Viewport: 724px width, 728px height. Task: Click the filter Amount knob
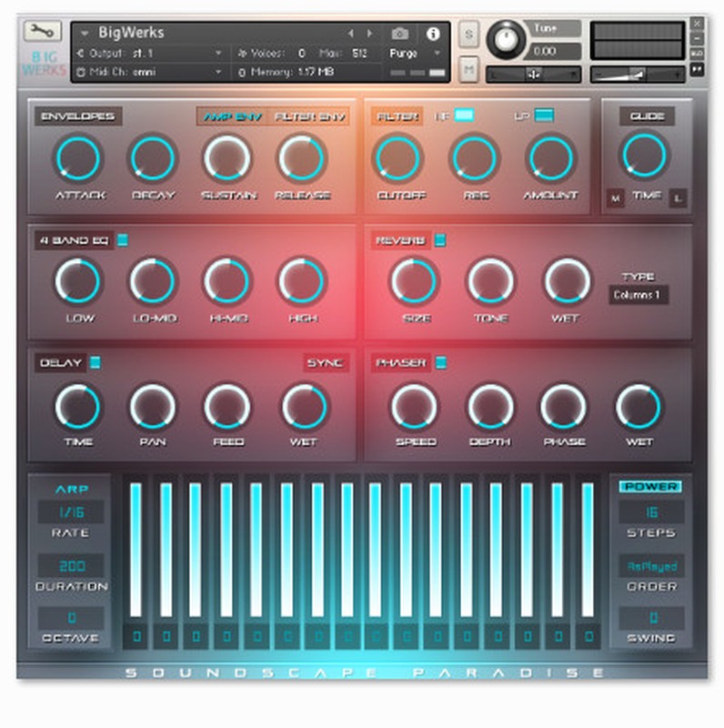[x=551, y=158]
